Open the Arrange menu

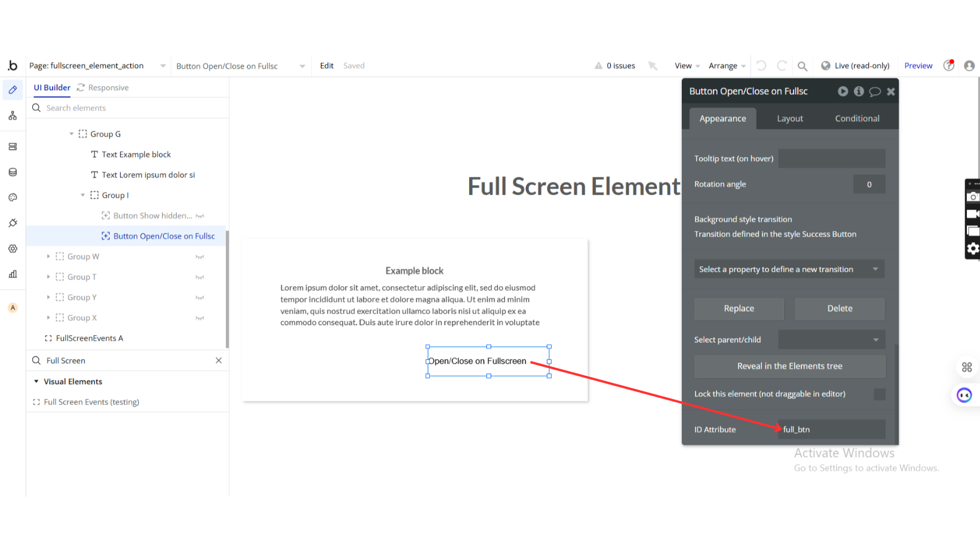(727, 66)
